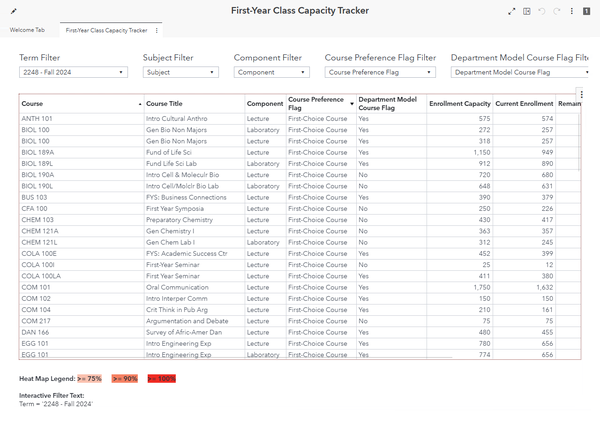Click the 949 current enrollment value
Viewport: 600px width, 424px height.
[547, 152]
